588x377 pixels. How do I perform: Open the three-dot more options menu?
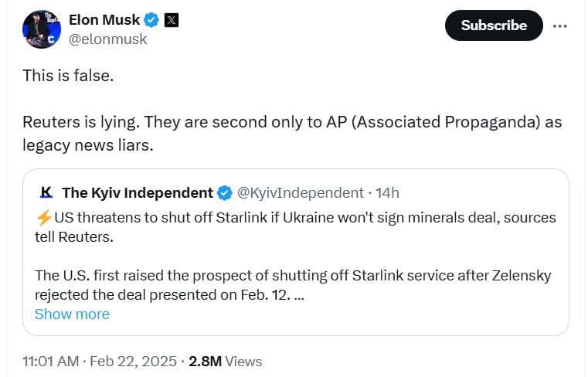point(559,25)
